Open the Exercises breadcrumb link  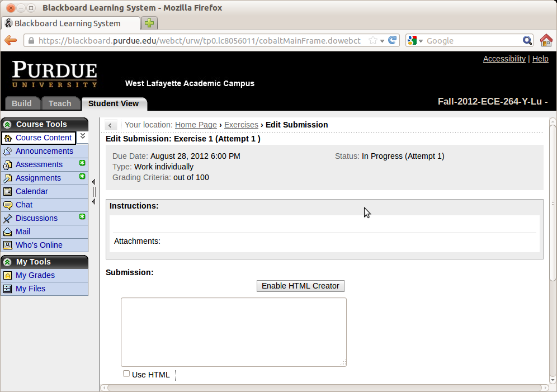pyautogui.click(x=241, y=125)
